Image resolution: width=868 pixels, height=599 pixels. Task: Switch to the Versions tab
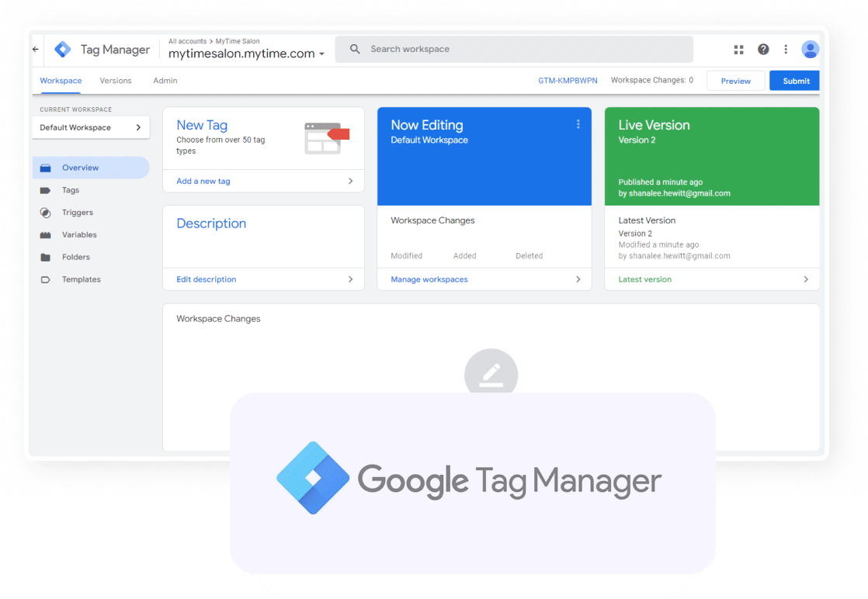tap(116, 81)
